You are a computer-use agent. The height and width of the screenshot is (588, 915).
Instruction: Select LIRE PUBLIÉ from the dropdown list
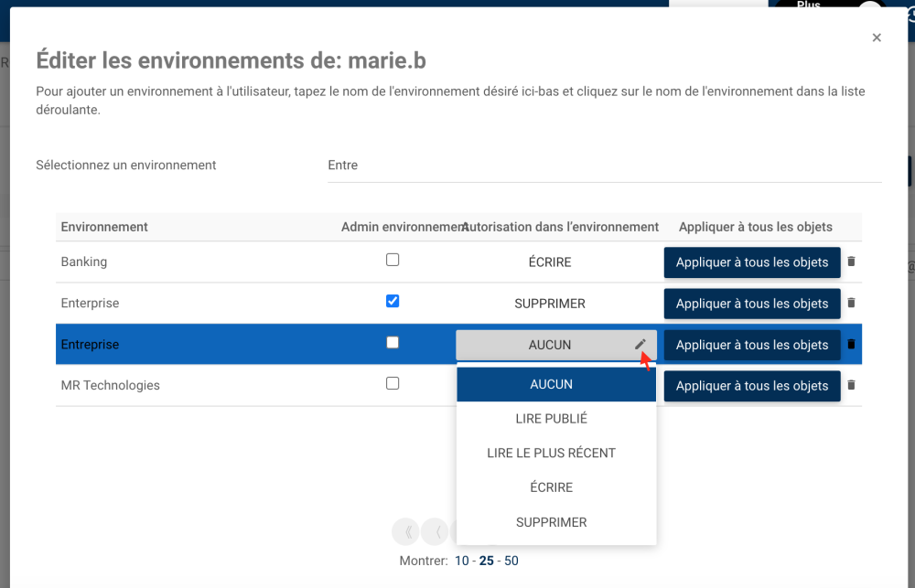[552, 419]
